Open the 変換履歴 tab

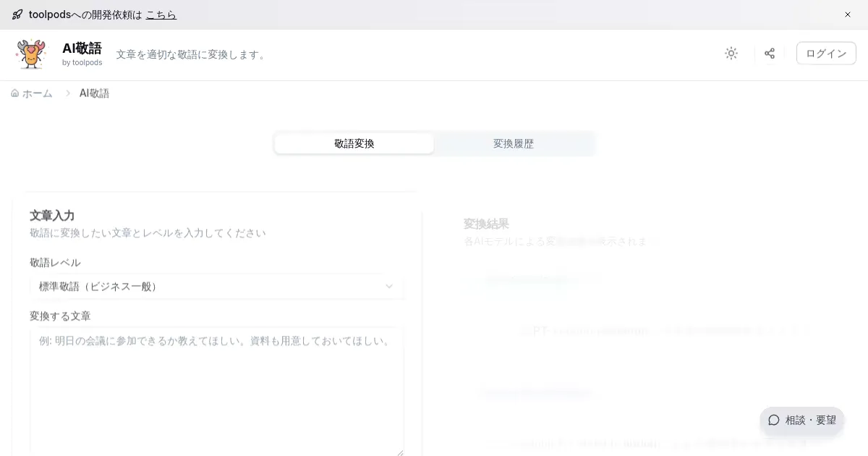click(x=514, y=143)
